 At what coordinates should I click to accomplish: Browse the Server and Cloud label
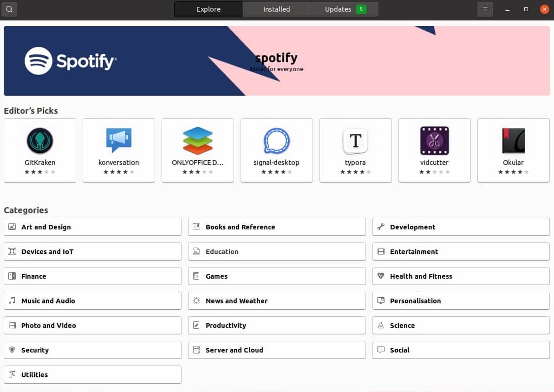[x=234, y=350]
